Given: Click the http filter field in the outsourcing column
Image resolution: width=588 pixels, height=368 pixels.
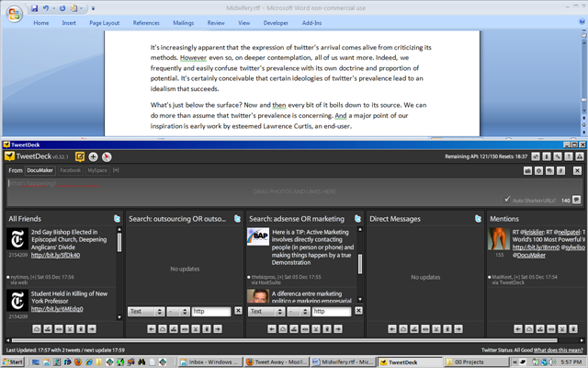Looking at the screenshot, I should 211,311.
